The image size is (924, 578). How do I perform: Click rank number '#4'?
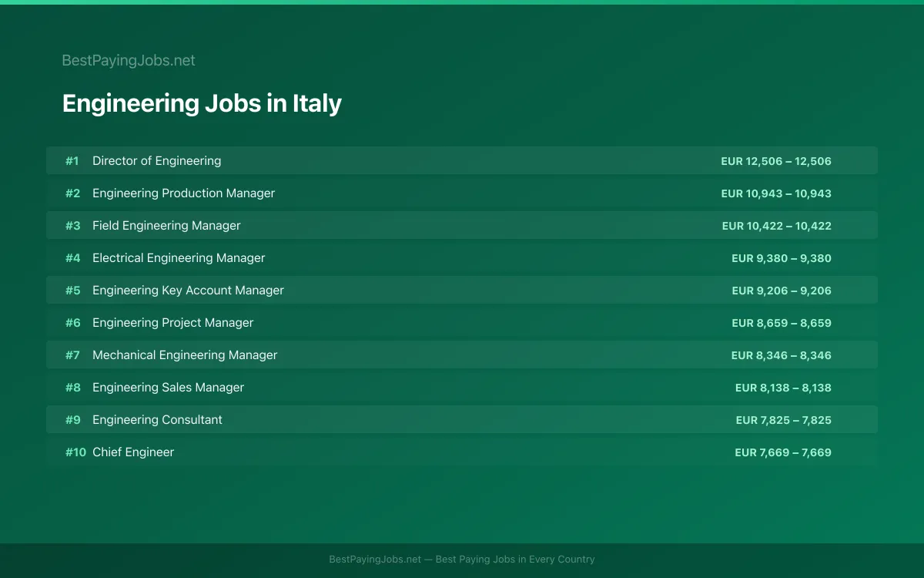(72, 258)
